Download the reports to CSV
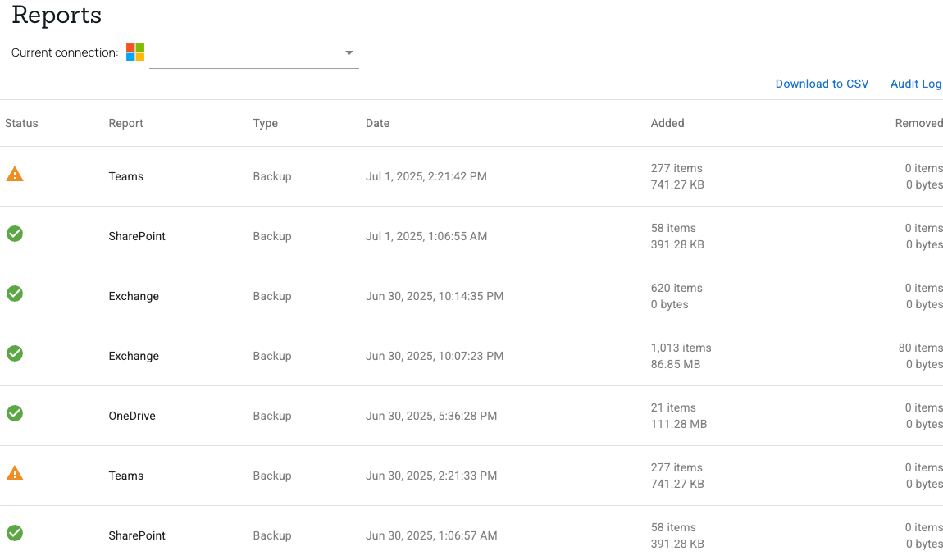Viewport: 943px width, 560px height. point(822,84)
